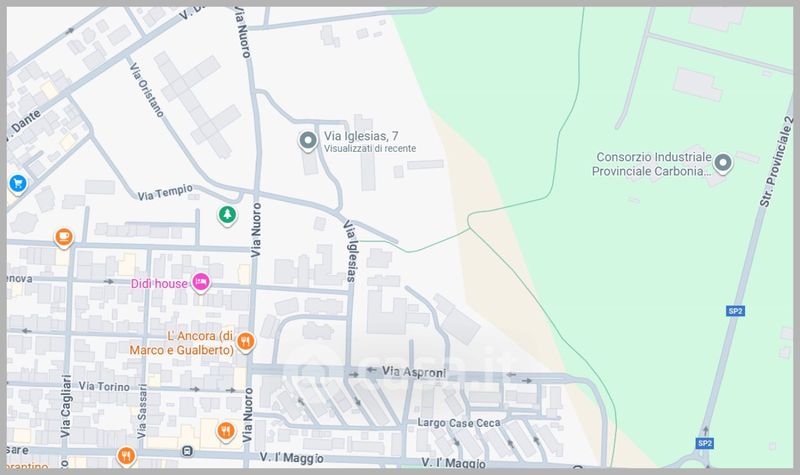
Task: Click the Via Iglesias, 7 location pin
Action: (308, 142)
